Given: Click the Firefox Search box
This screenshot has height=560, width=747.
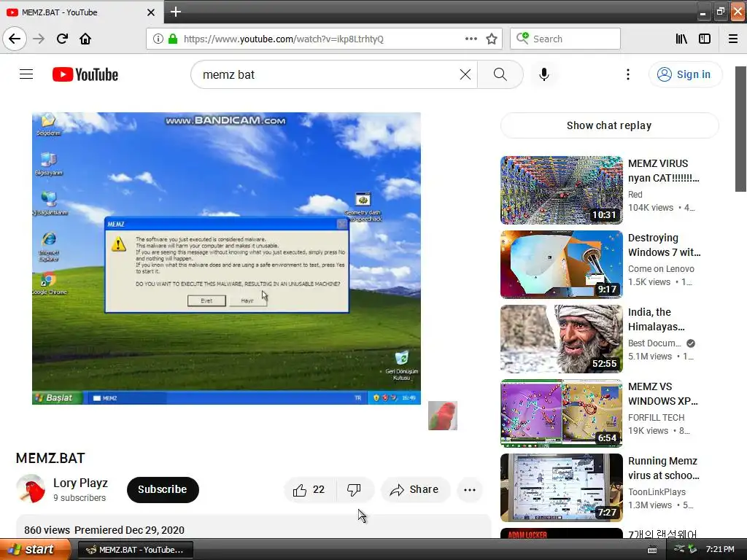Looking at the screenshot, I should 565,39.
